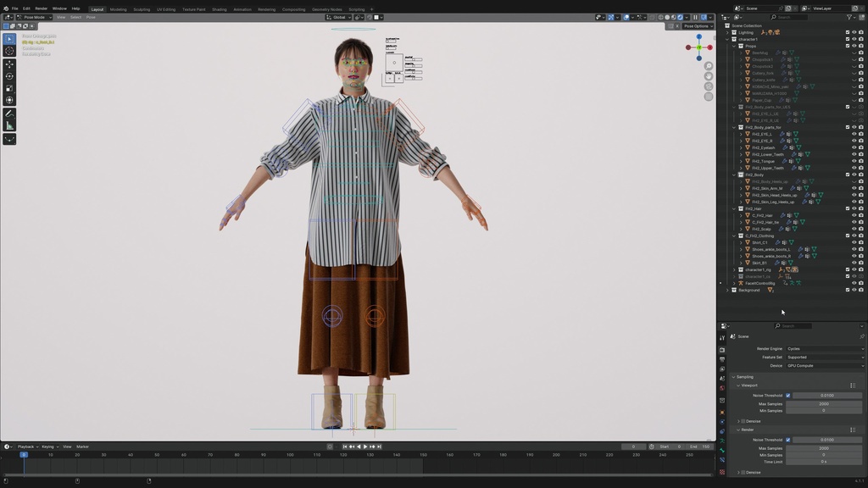868x488 pixels.
Task: Enable rendered viewport shading mode
Action: 681,17
